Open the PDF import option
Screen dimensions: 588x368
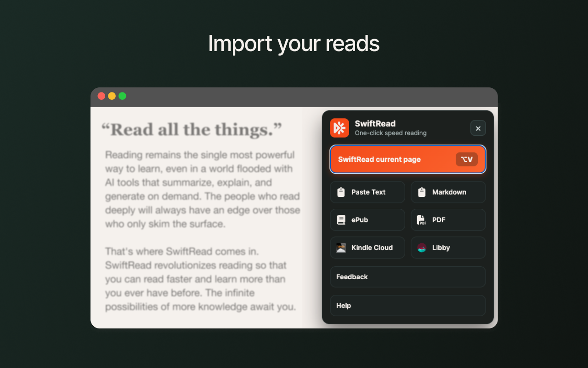coord(448,220)
